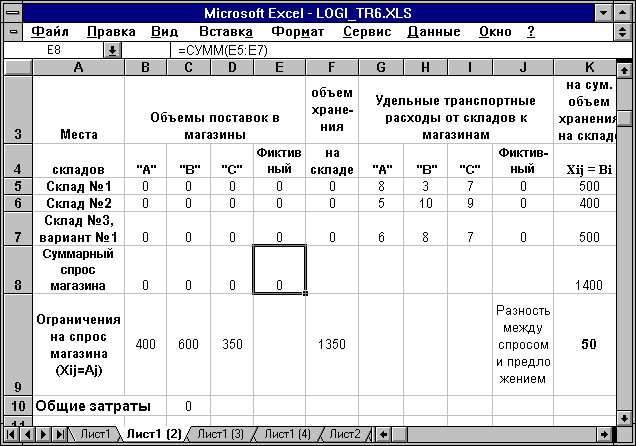Select cell 'Склад №2'
This screenshot has height=446, width=636.
pyautogui.click(x=79, y=203)
